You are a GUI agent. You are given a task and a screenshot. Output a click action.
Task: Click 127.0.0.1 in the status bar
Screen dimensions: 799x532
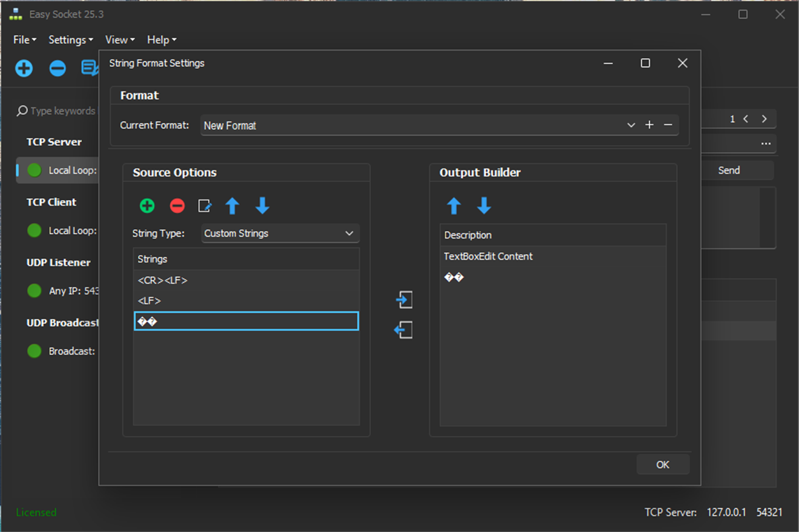pyautogui.click(x=726, y=512)
